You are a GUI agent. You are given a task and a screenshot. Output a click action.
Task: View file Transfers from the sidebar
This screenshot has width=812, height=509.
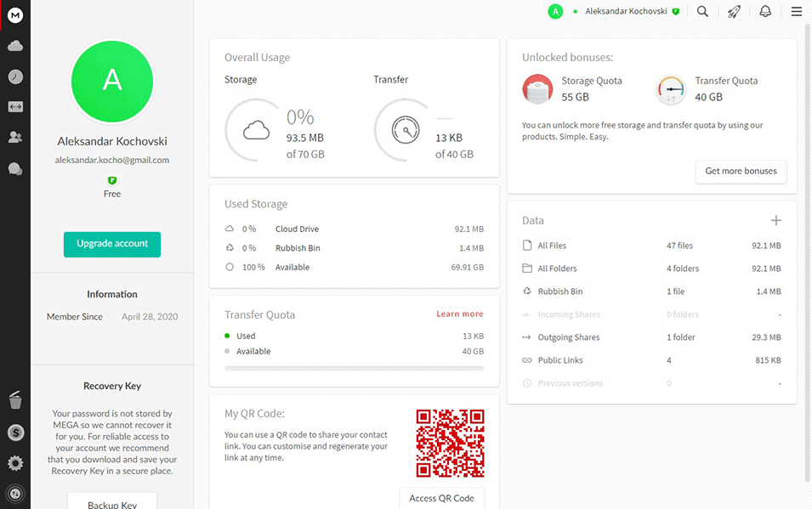point(14,106)
